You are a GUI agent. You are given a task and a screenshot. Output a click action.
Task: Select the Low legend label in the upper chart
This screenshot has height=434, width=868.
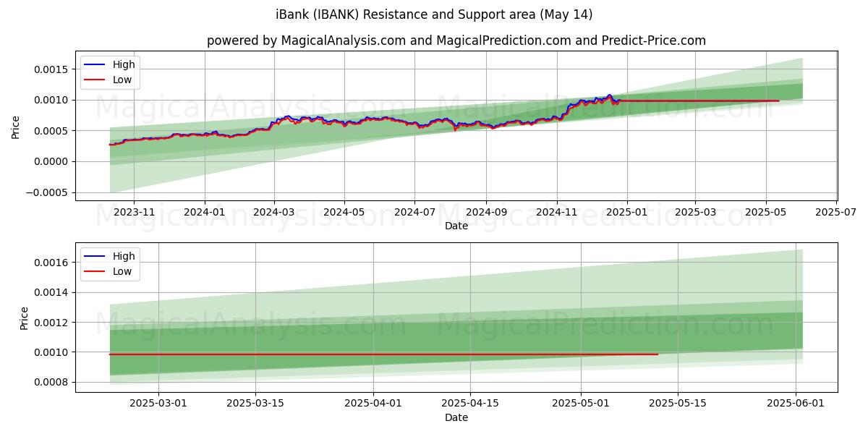(x=122, y=80)
